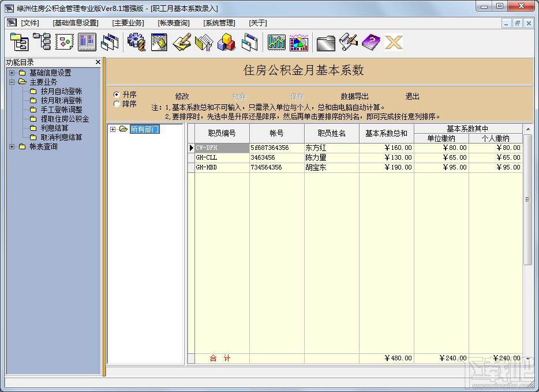Sort by the 个人缴纳 column header
This screenshot has width=539, height=392.
click(x=496, y=138)
